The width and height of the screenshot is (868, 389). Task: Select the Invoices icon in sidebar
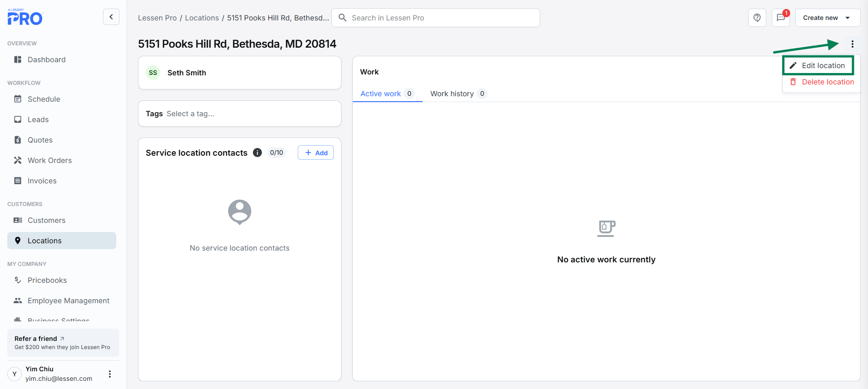click(18, 181)
